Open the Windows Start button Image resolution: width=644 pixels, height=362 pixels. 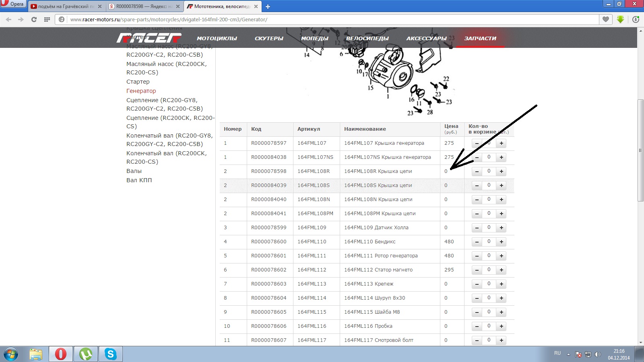tap(11, 354)
